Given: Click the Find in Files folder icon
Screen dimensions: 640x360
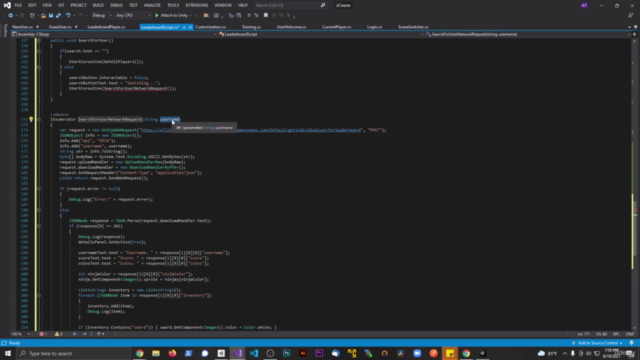Looking at the screenshot, I should pos(206,16).
